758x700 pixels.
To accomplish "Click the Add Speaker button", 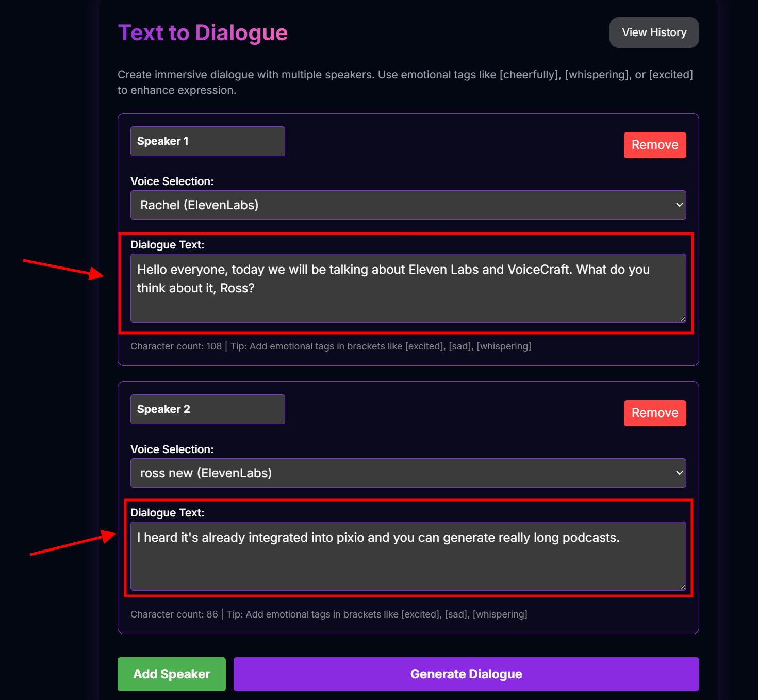I will (171, 674).
